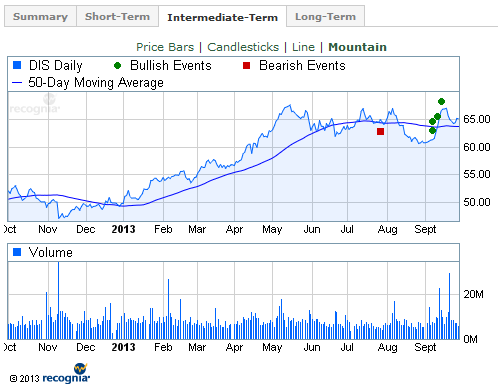
Task: Select the Mountain chart style
Action: [x=357, y=47]
